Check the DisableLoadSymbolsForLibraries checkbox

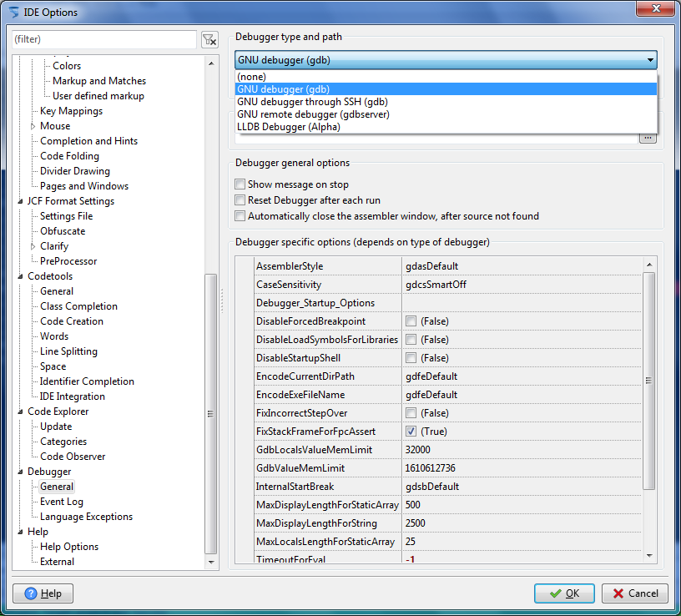tap(411, 339)
